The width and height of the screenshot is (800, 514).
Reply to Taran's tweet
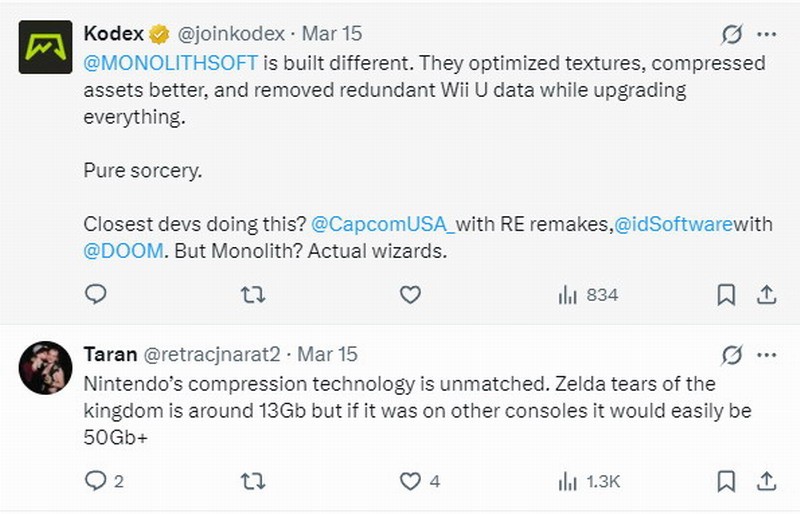[96, 481]
